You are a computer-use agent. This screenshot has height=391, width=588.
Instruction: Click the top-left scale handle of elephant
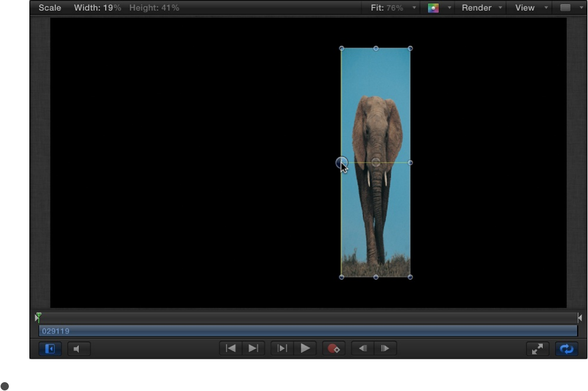point(341,48)
